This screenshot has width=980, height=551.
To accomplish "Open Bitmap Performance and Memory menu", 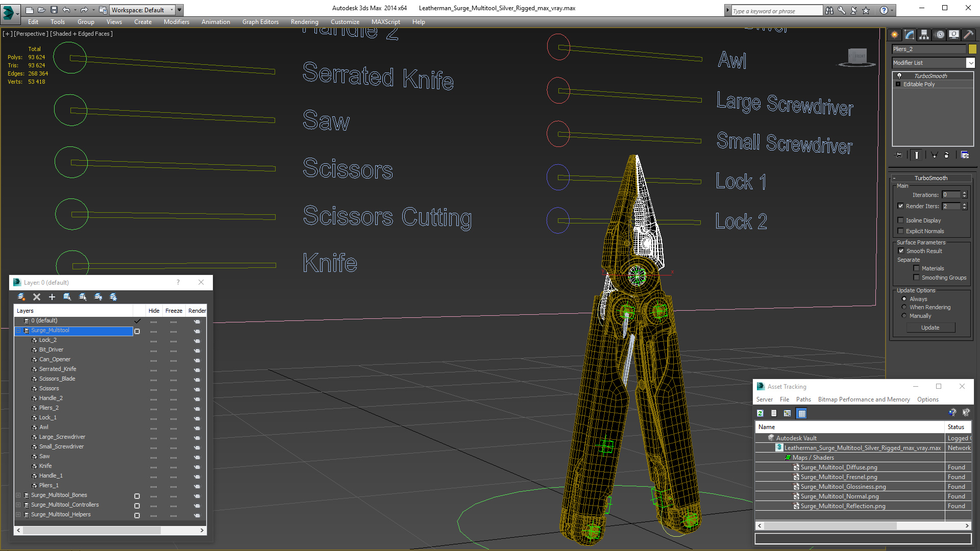I will 864,399.
